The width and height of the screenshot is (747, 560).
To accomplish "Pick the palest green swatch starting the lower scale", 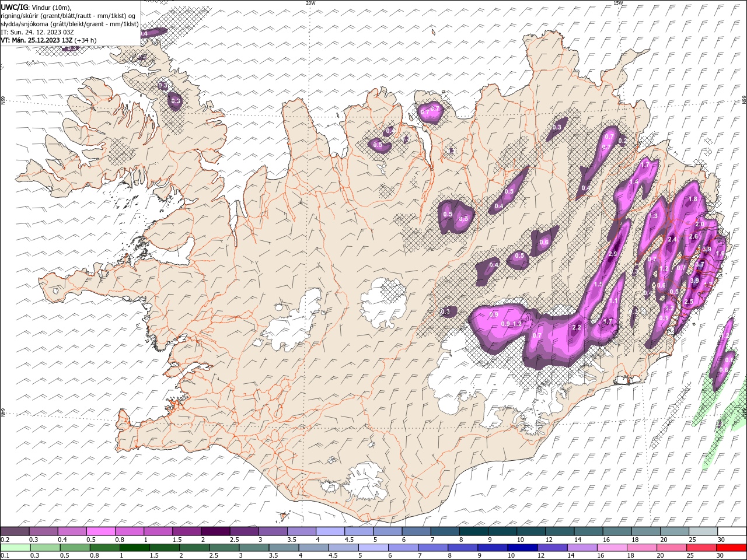I will click(x=15, y=548).
